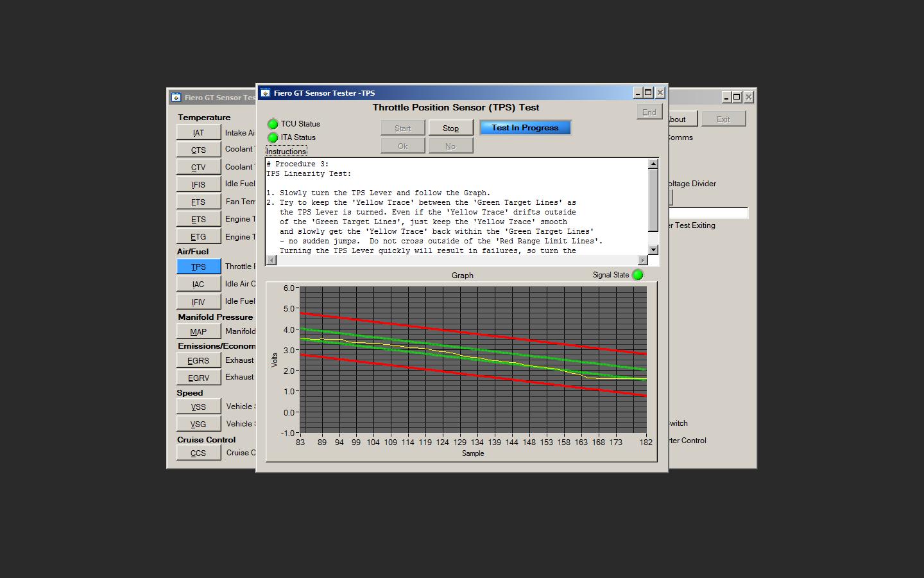
Task: Select the IAT temperature sensor button
Action: click(x=198, y=132)
